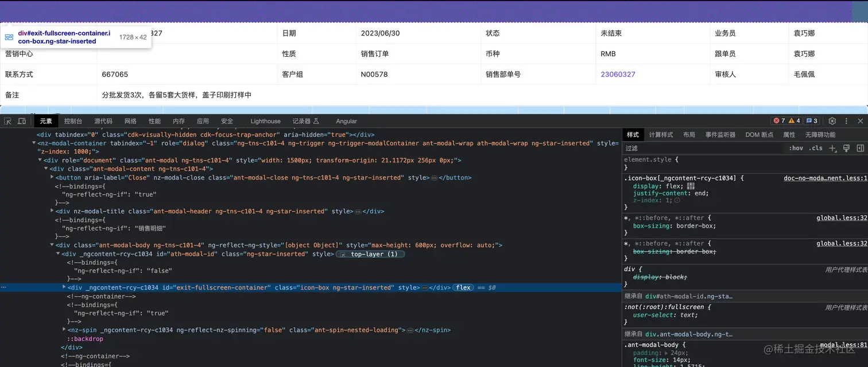
Task: Open the Lighthouse tab
Action: click(265, 121)
